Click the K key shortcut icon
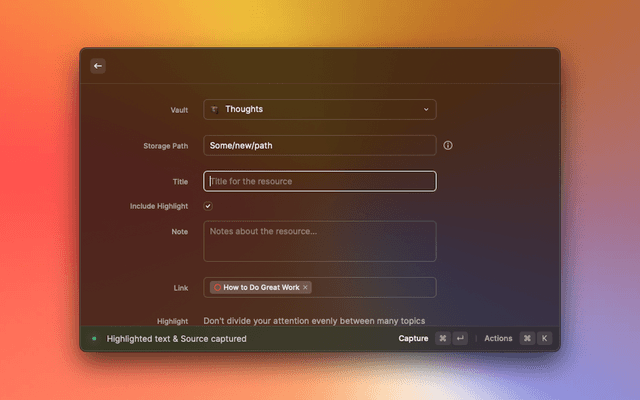640x400 pixels. [x=545, y=339]
